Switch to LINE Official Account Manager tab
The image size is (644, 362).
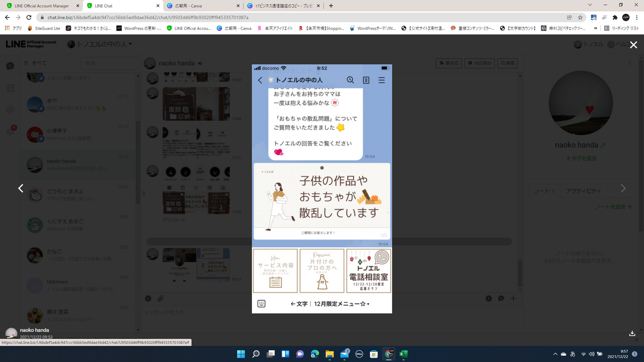pos(42,6)
